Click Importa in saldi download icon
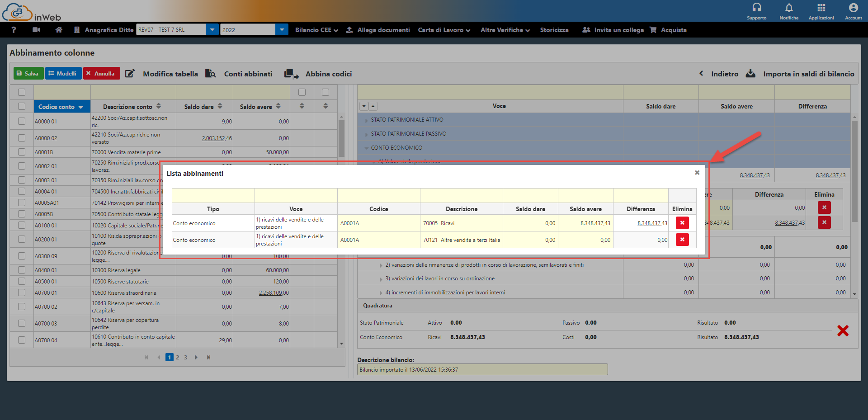Image resolution: width=868 pixels, height=420 pixels. 750,73
